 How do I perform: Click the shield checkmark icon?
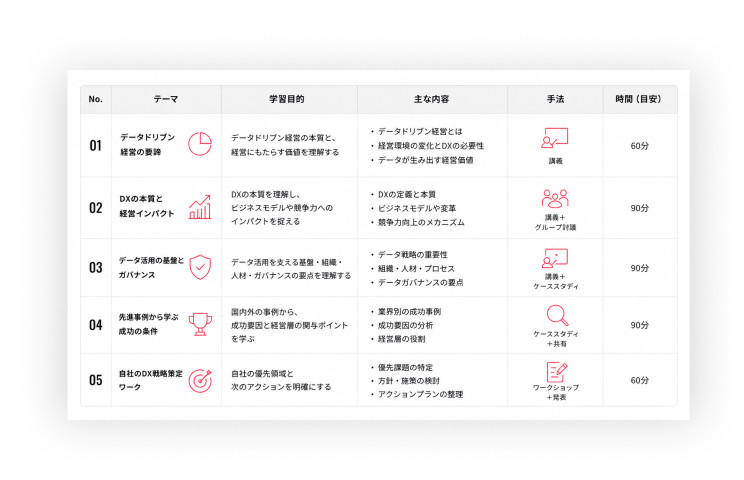click(x=200, y=267)
